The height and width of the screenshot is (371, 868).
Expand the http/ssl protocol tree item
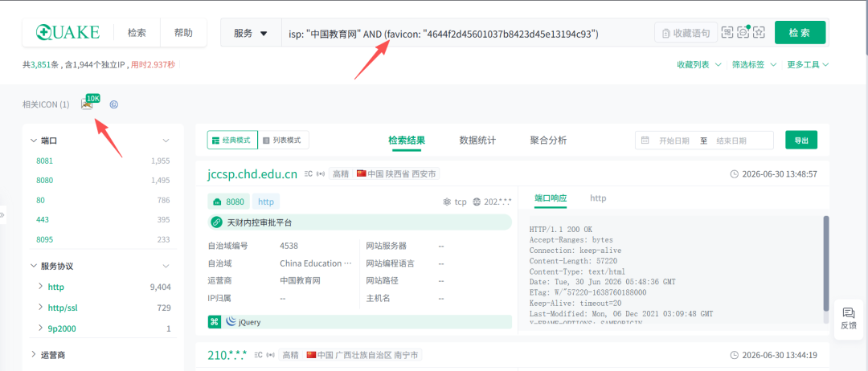[41, 308]
